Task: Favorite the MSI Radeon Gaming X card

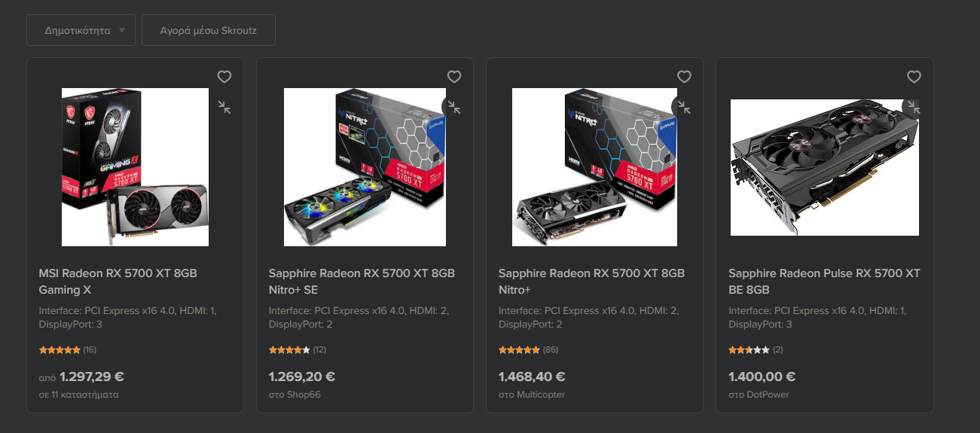Action: (x=224, y=77)
